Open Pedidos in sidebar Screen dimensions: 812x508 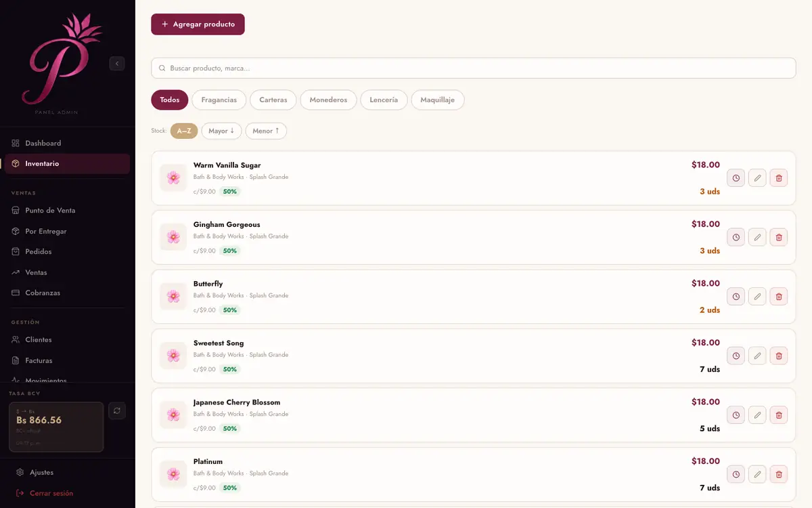click(67, 252)
